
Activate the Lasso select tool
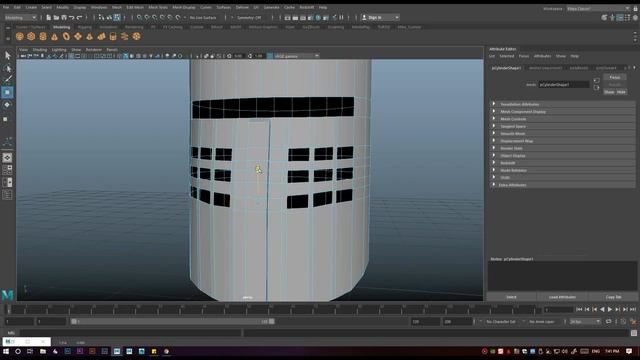point(7,68)
